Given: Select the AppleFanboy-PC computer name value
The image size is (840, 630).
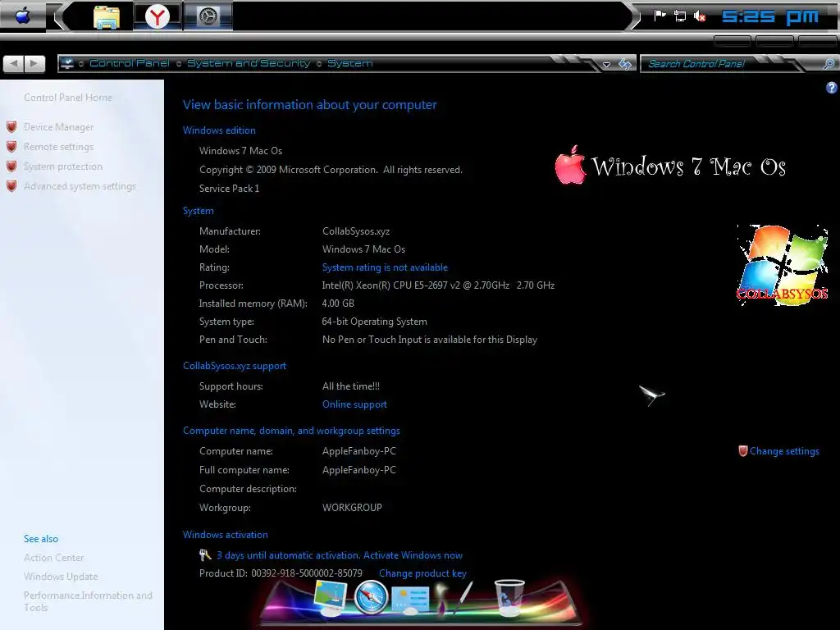Looking at the screenshot, I should [x=359, y=451].
